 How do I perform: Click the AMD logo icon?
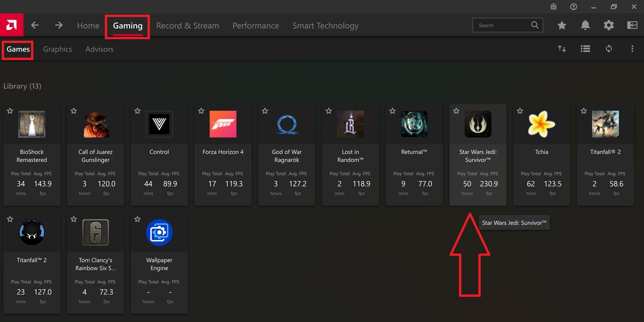(x=12, y=25)
